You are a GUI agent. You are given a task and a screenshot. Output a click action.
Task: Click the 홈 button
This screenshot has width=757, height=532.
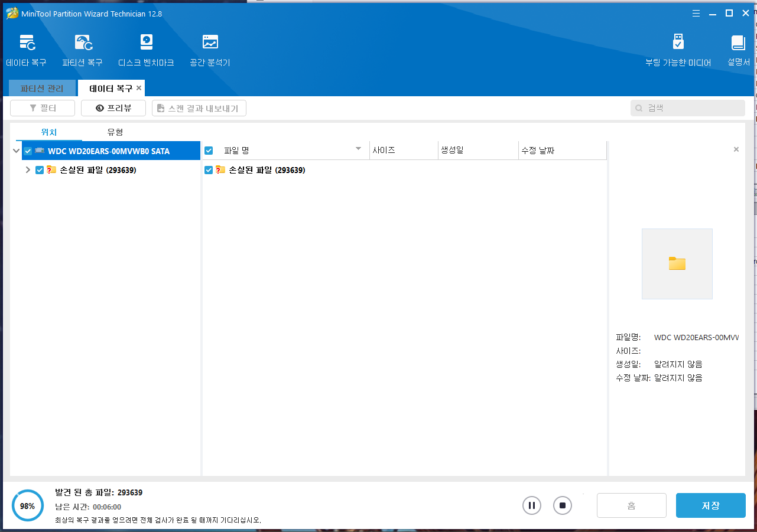(632, 505)
